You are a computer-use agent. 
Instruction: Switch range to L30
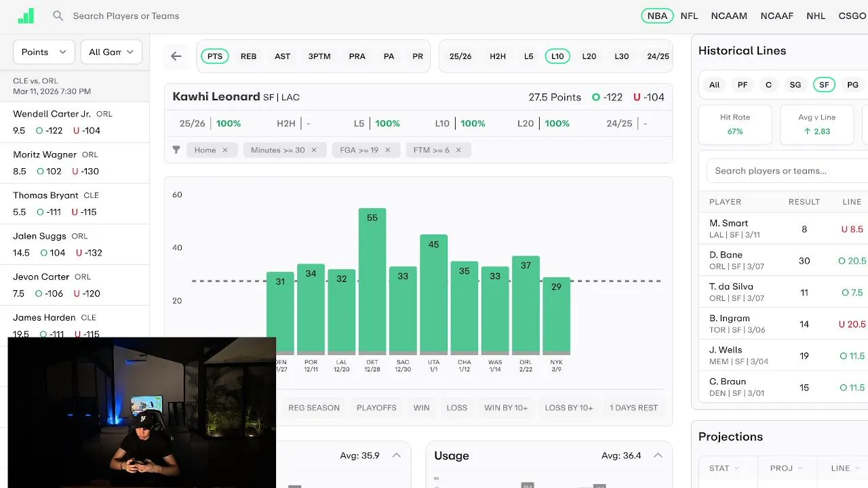(622, 56)
